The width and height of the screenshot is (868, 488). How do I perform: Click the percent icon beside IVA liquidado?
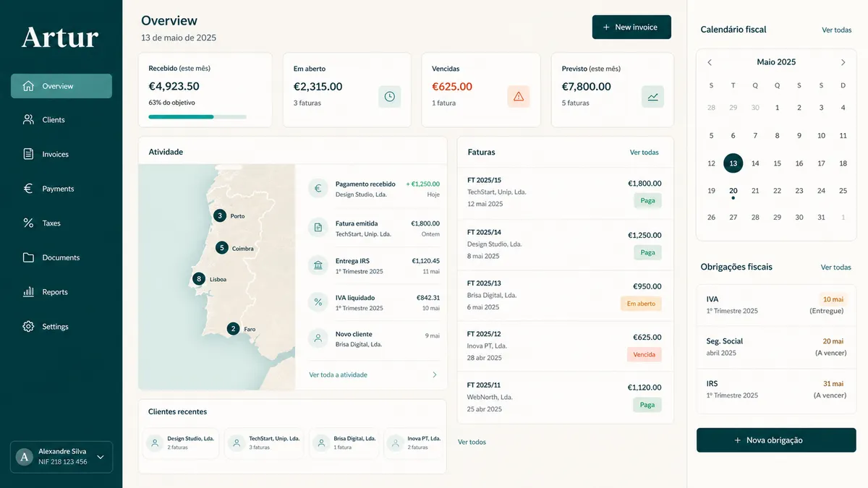[x=318, y=301]
